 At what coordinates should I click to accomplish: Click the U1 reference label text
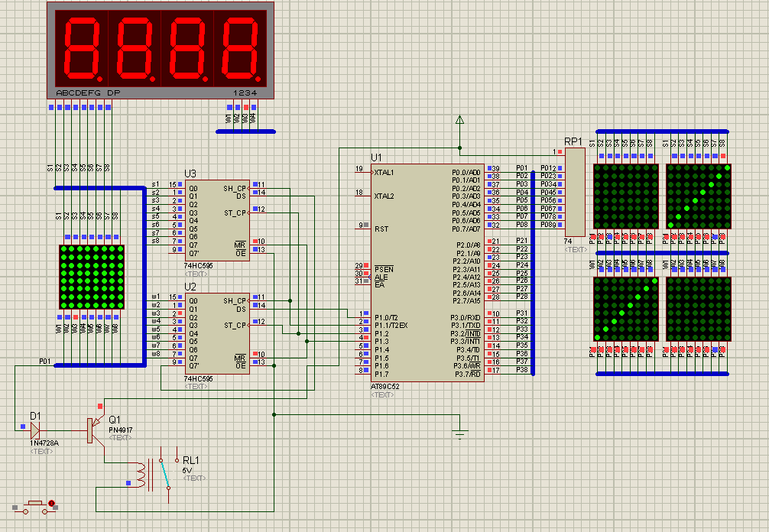click(x=376, y=157)
